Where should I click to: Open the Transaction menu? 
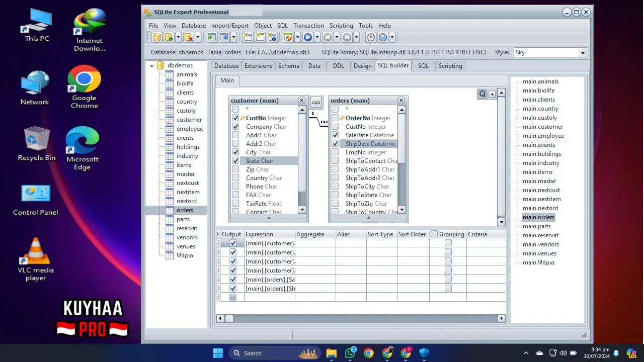[308, 26]
